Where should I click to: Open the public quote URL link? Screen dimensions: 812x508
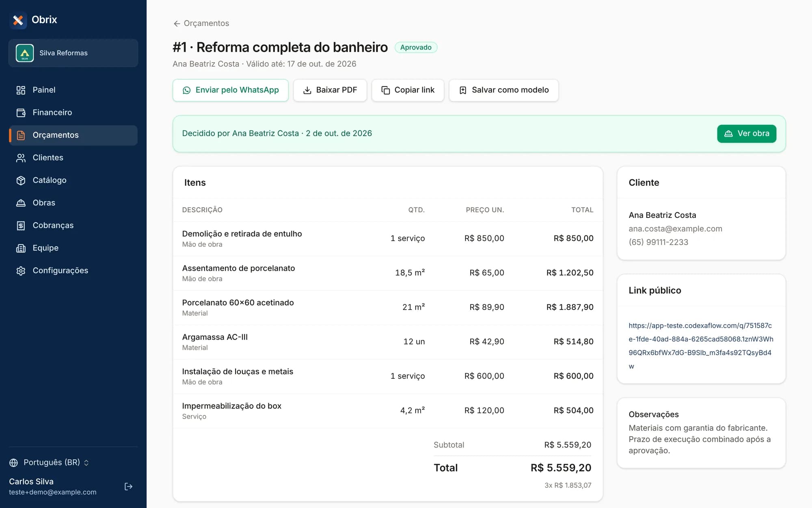click(701, 346)
